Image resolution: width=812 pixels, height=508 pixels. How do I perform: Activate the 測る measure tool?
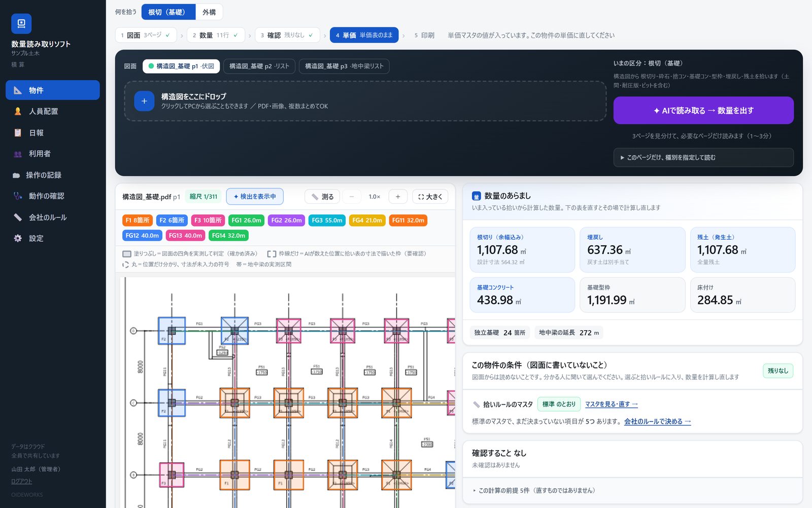click(322, 197)
